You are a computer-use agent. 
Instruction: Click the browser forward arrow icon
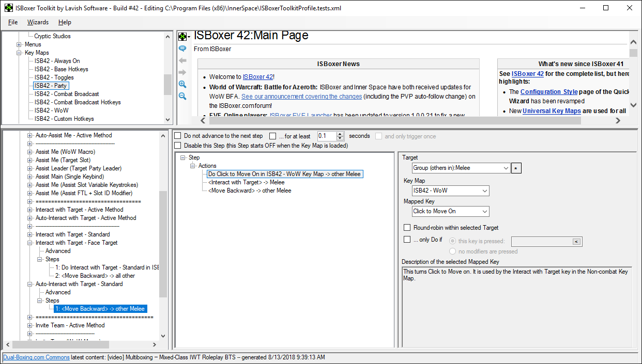(182, 72)
